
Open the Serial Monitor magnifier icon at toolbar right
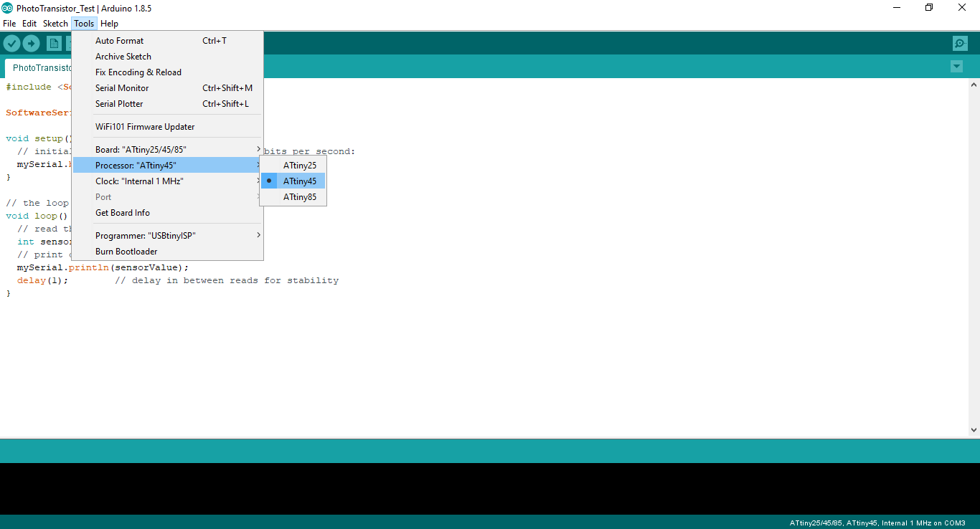point(960,44)
